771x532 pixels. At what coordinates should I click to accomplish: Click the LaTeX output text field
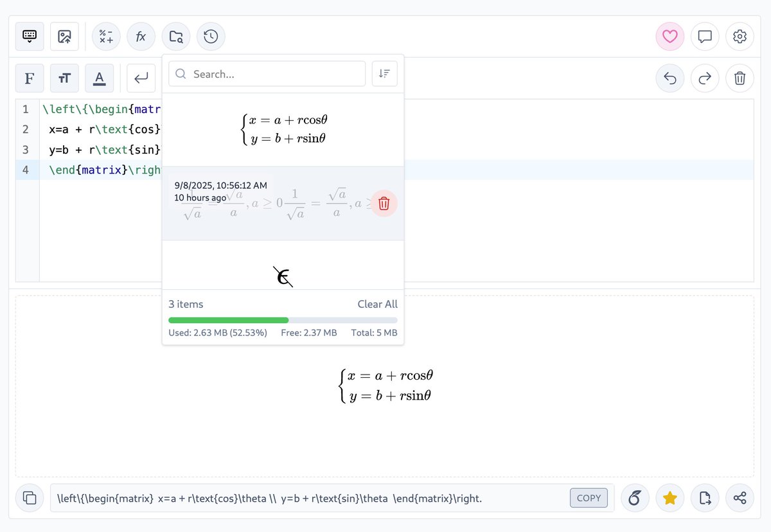click(332, 498)
